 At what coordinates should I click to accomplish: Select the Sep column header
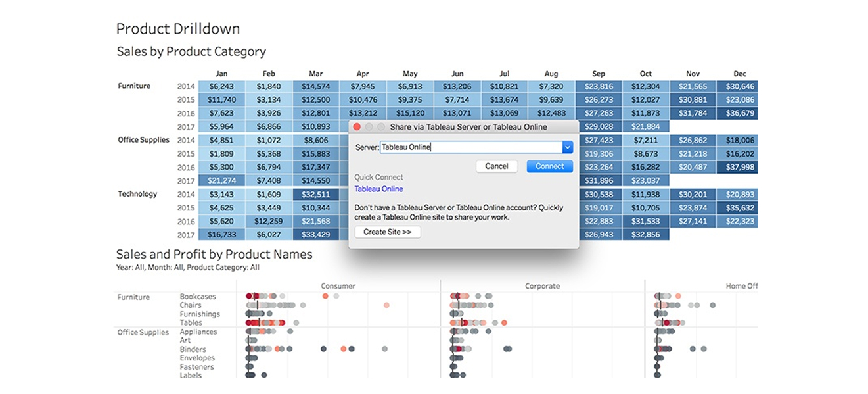599,74
